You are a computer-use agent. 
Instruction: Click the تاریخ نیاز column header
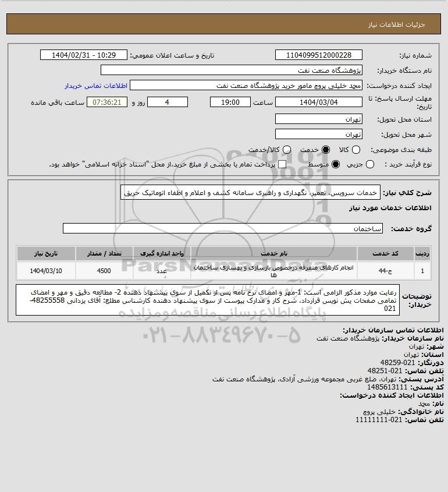[46, 253]
